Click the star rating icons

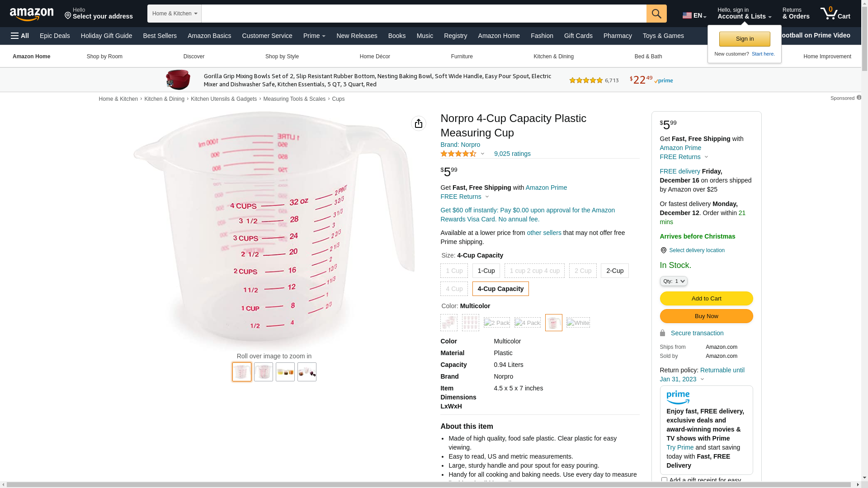click(x=458, y=154)
